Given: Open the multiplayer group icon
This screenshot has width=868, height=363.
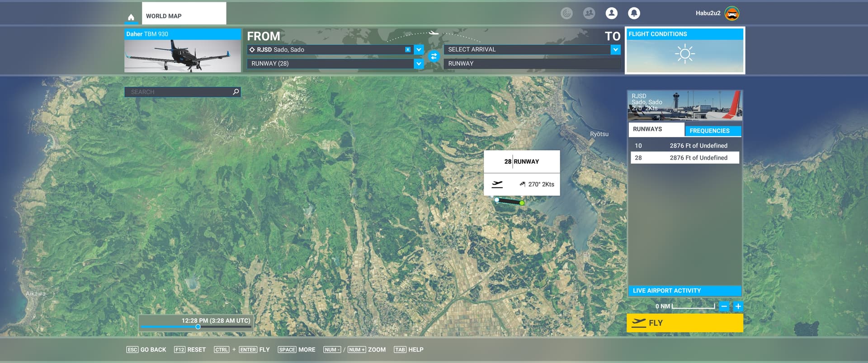Looking at the screenshot, I should click(x=589, y=14).
